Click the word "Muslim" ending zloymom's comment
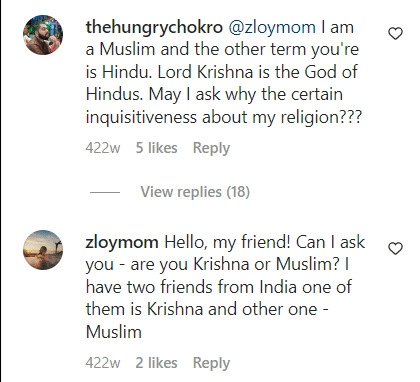Image resolution: width=420 pixels, height=382 pixels. 114,332
